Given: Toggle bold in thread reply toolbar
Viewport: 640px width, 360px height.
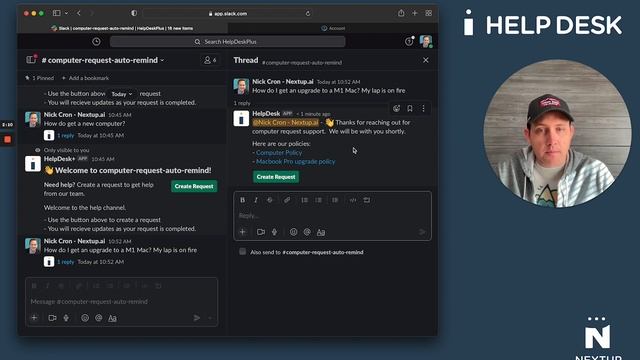Looking at the screenshot, I should point(242,200).
